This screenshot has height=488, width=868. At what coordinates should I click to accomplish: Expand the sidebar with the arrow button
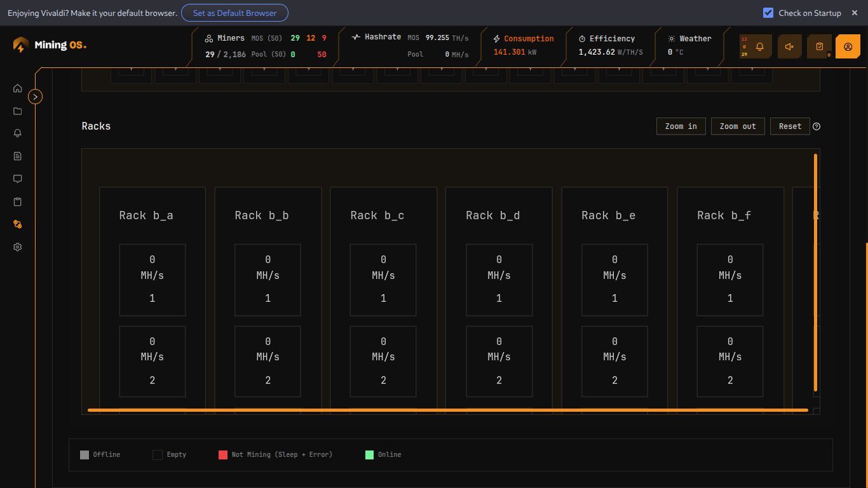pos(36,97)
